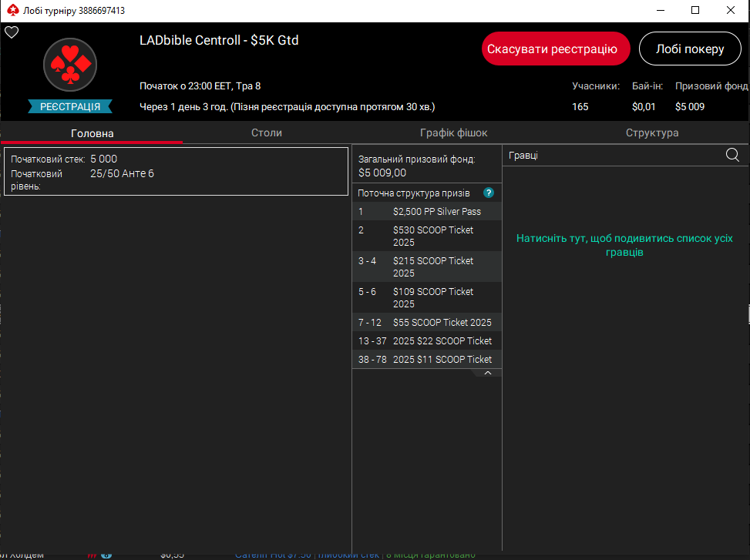Screen dimensions: 750x560
Task: Click the participants count 165
Action: (x=580, y=106)
